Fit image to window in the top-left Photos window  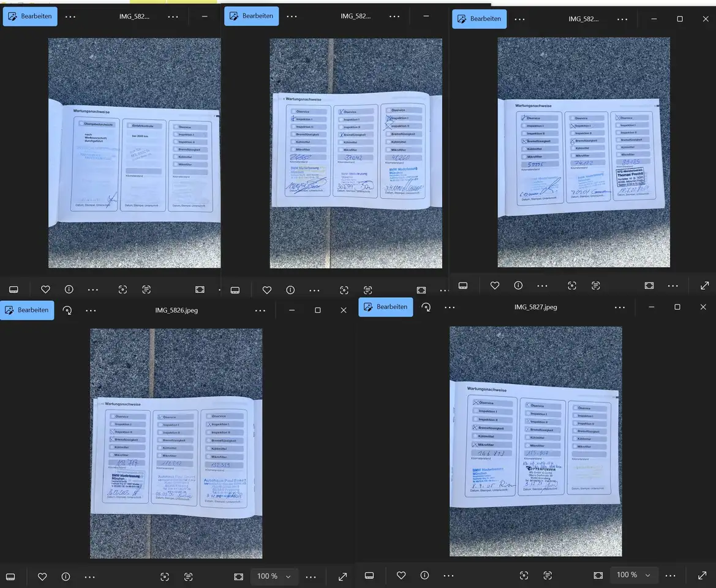click(x=200, y=290)
